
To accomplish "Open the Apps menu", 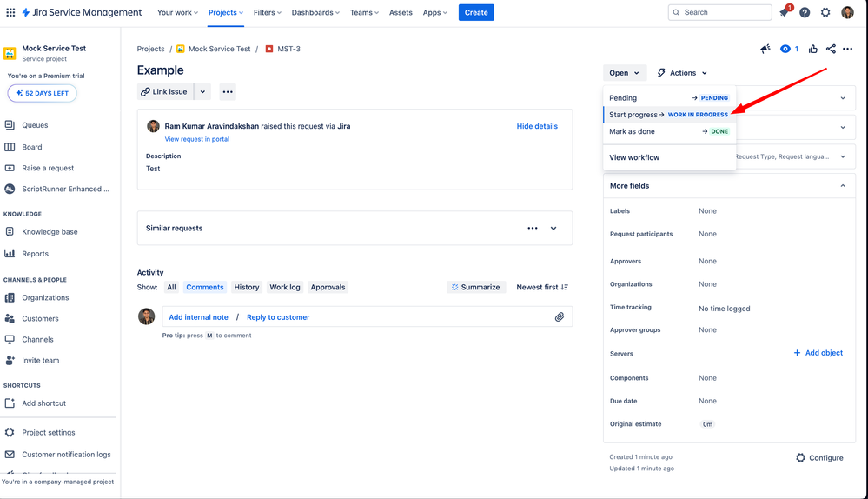I will pyautogui.click(x=434, y=12).
